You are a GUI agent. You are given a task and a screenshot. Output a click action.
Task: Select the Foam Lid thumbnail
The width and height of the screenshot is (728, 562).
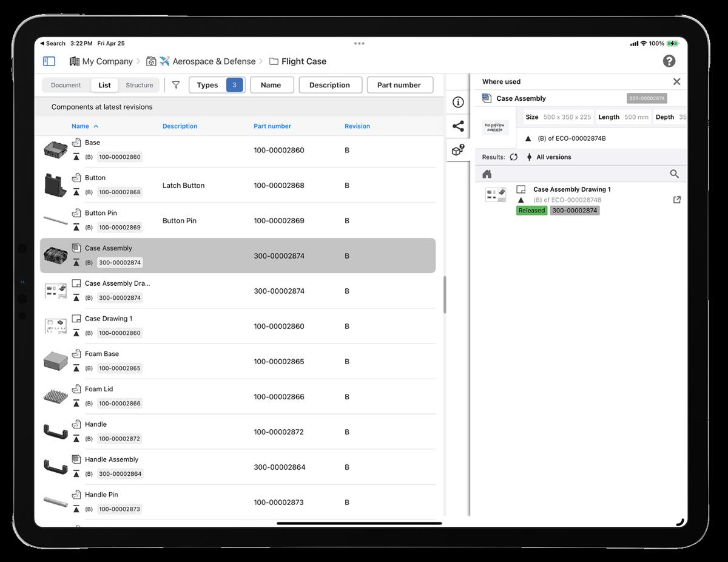click(x=56, y=397)
